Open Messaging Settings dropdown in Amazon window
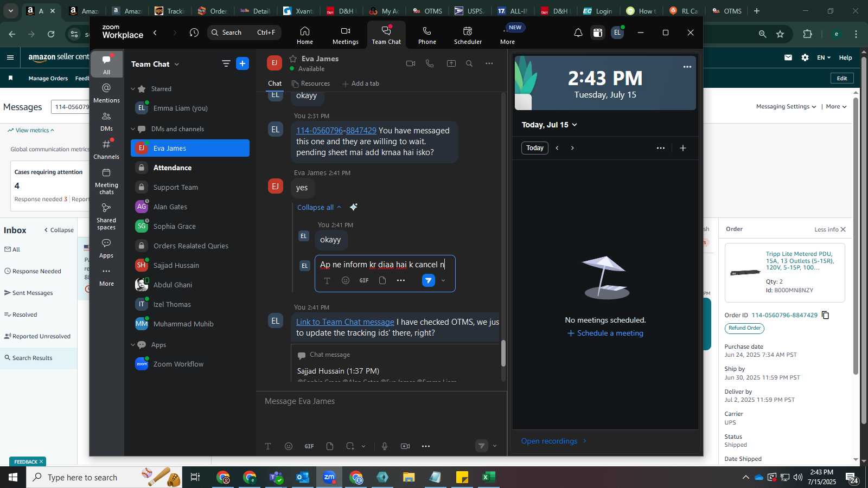This screenshot has height=488, width=868. click(x=786, y=106)
